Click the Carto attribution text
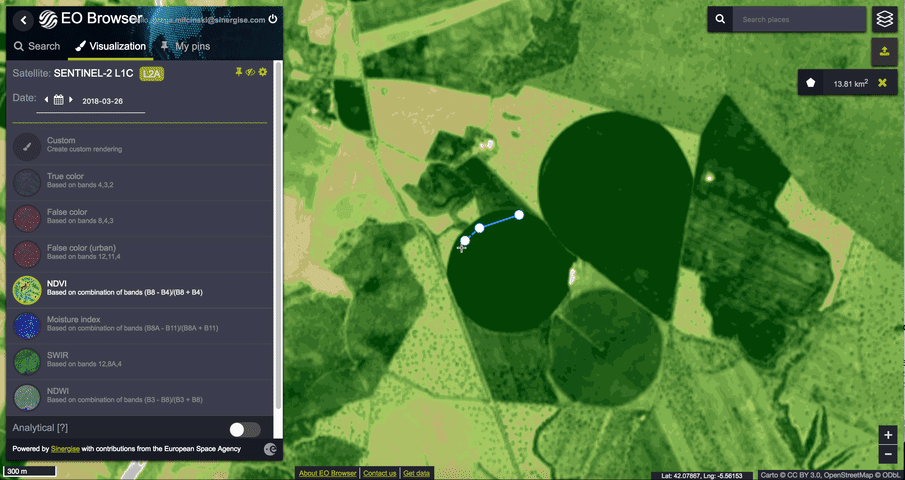 pos(831,476)
